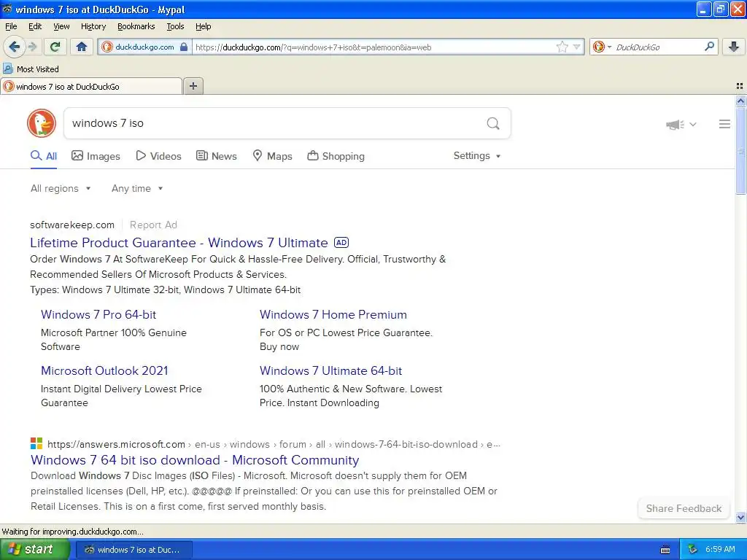Open the Windows 7 Ultimate 64-bit link

point(330,371)
